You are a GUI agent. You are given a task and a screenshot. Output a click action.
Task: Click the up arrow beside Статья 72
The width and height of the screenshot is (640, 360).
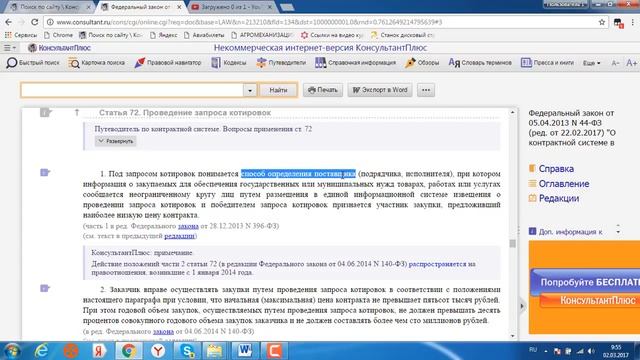tap(77, 112)
